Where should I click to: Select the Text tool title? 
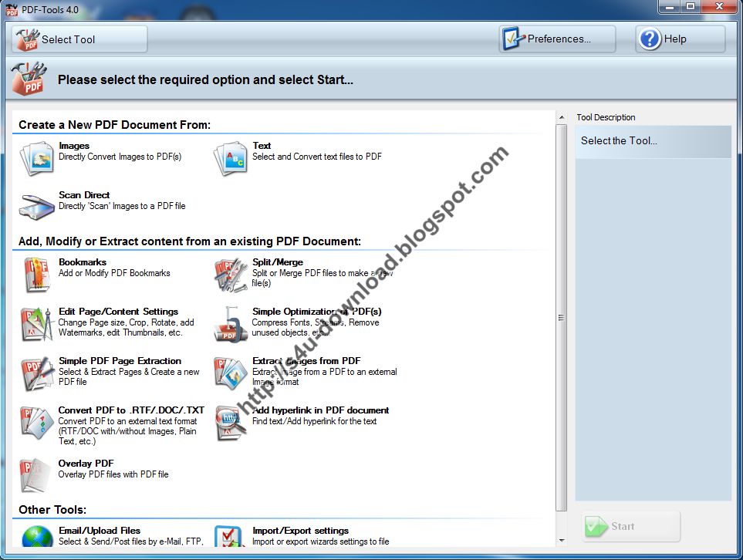(262, 146)
